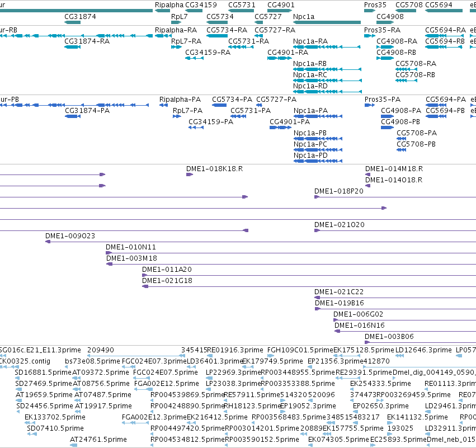This screenshot has width=476, height=448.
Task: Select the ur-PB protein label
Action: click(x=10, y=99)
